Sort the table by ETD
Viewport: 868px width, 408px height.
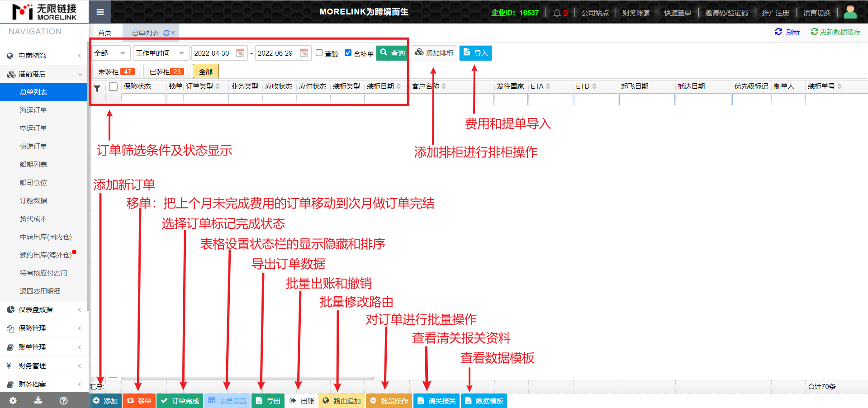pos(594,86)
